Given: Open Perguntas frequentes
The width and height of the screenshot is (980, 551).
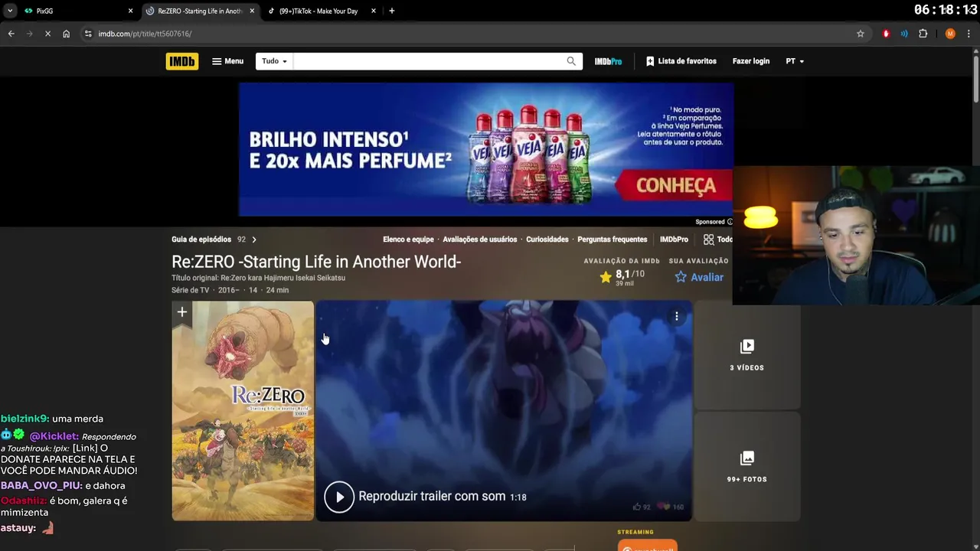Looking at the screenshot, I should (612, 240).
